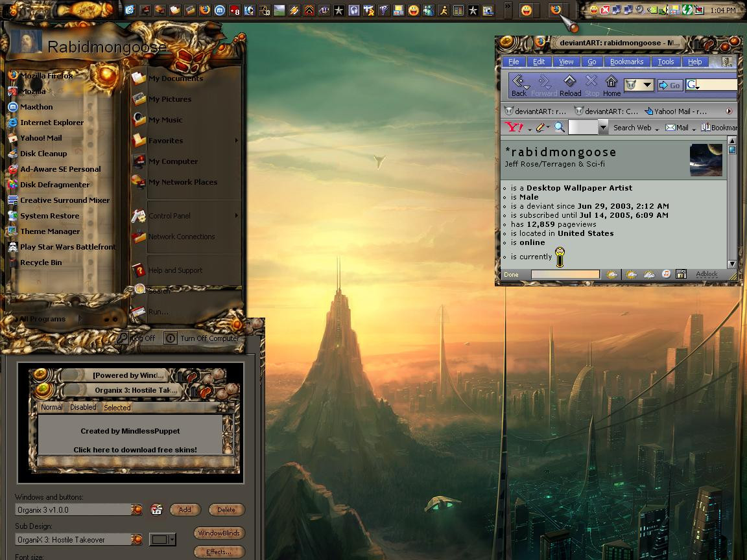Open Firefox Bookmarks menu
This screenshot has width=747, height=560.
click(x=626, y=62)
